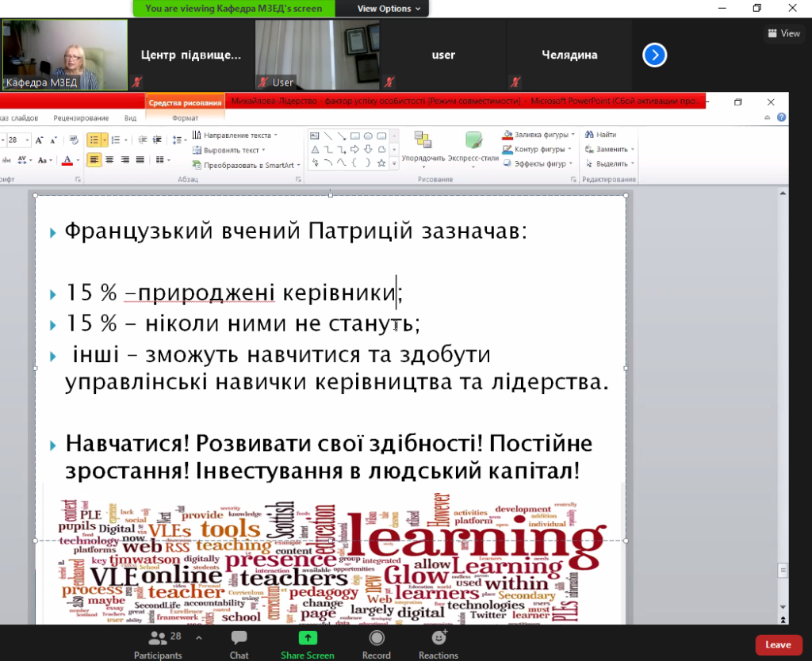Image resolution: width=812 pixels, height=661 pixels.
Task: Open the Заливка фигуры dropdown
Action: point(539,135)
